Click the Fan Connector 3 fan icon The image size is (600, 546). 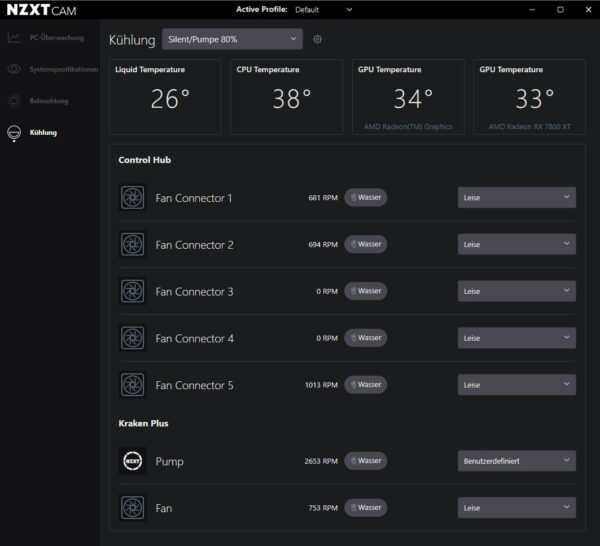(x=132, y=291)
